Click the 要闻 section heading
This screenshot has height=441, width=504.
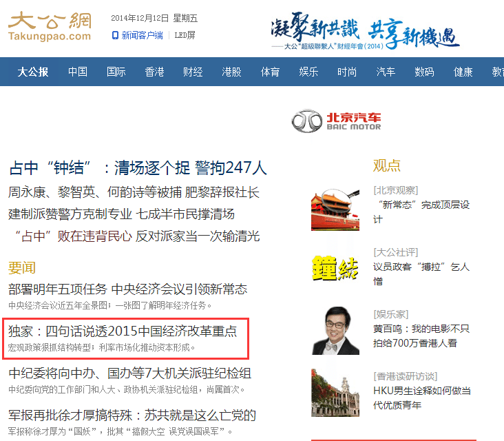22,267
